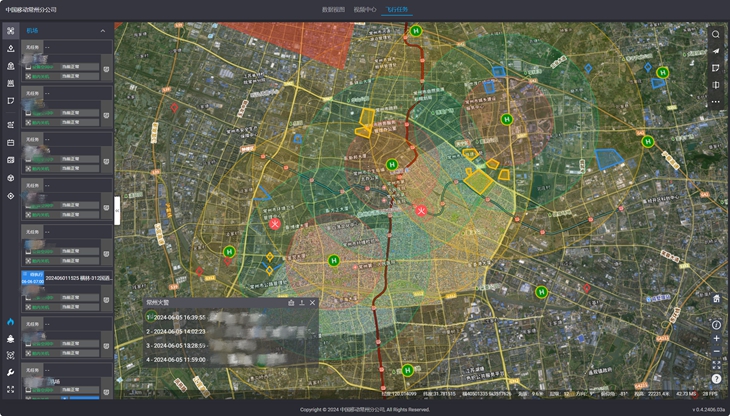Click the map zoom out minus button
Image resolution: width=730 pixels, height=416 pixels.
716,353
